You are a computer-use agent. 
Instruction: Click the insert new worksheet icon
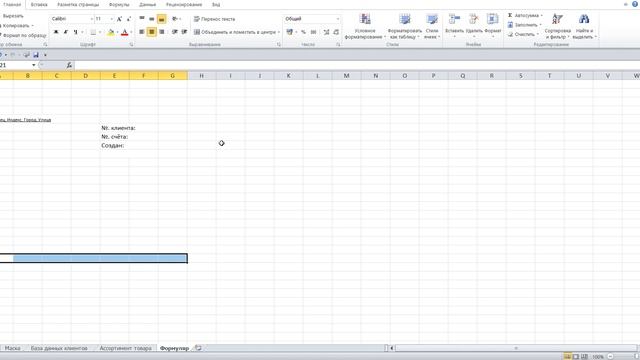coord(198,348)
